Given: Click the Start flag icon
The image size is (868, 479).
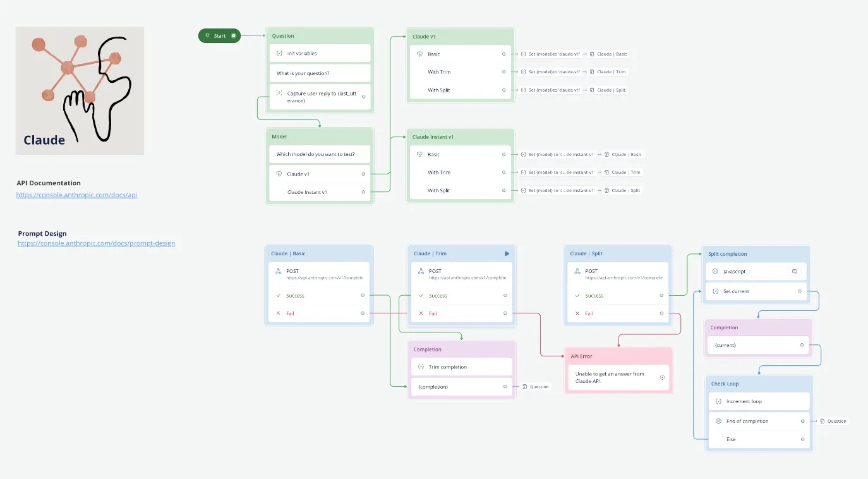Looking at the screenshot, I should (x=208, y=36).
